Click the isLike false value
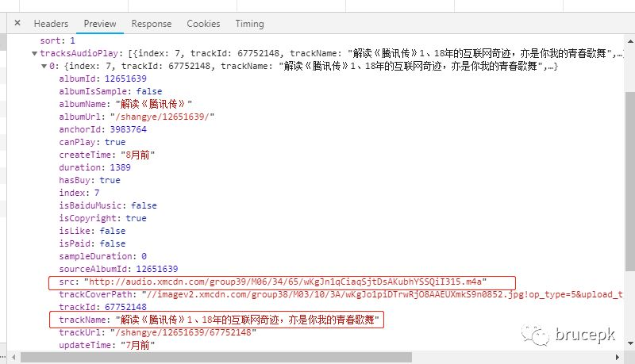The height and width of the screenshot is (364, 635). click(113, 231)
